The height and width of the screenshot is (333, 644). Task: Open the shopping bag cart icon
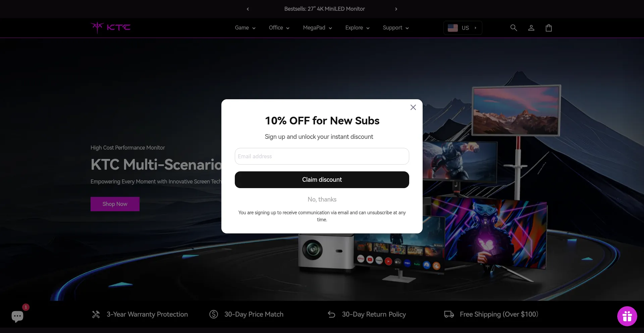tap(549, 28)
